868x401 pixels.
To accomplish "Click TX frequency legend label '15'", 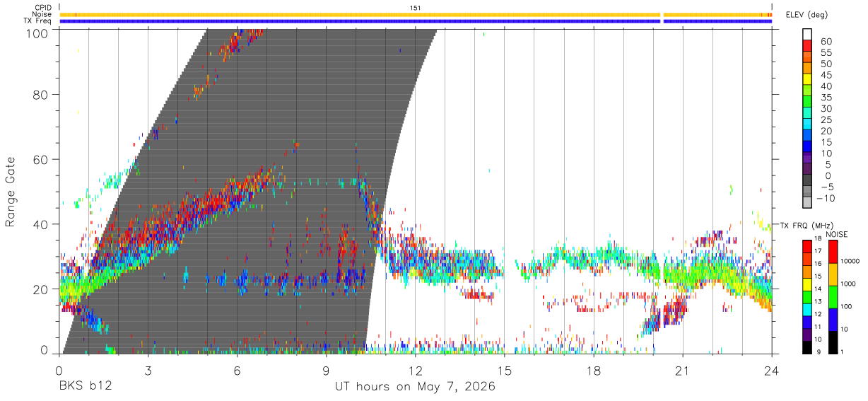I will 819,277.
